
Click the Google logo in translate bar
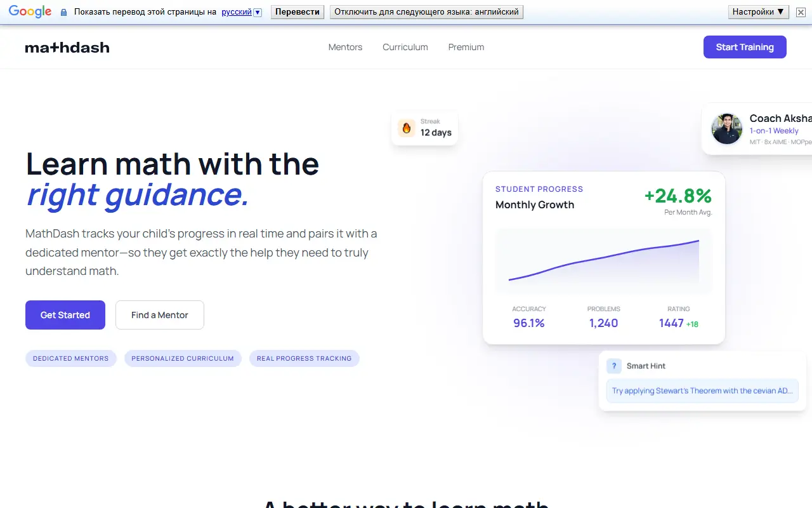30,11
